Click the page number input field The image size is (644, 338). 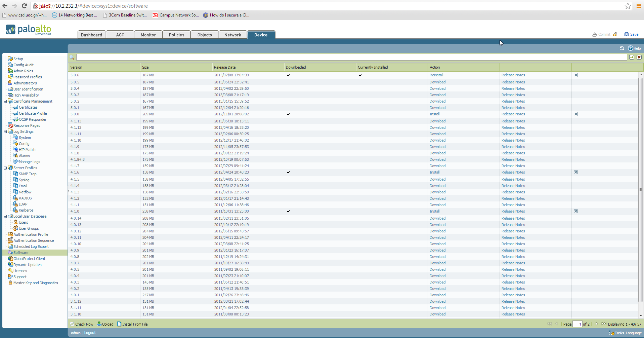pos(577,324)
